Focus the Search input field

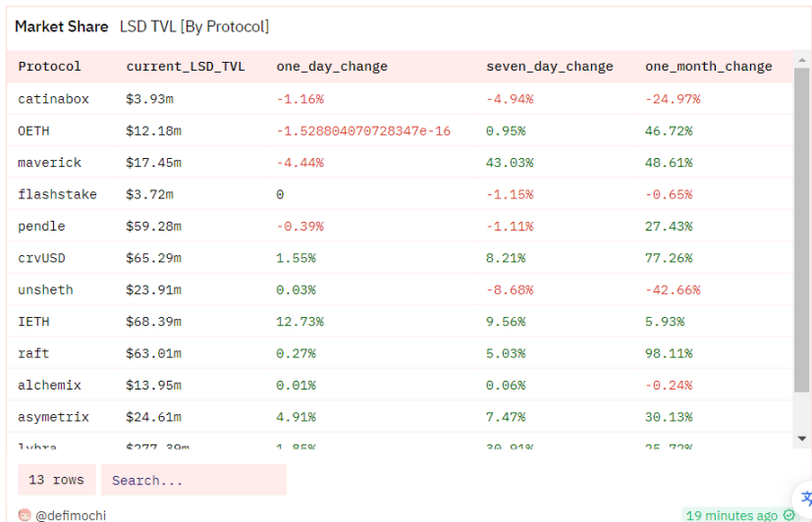point(193,480)
